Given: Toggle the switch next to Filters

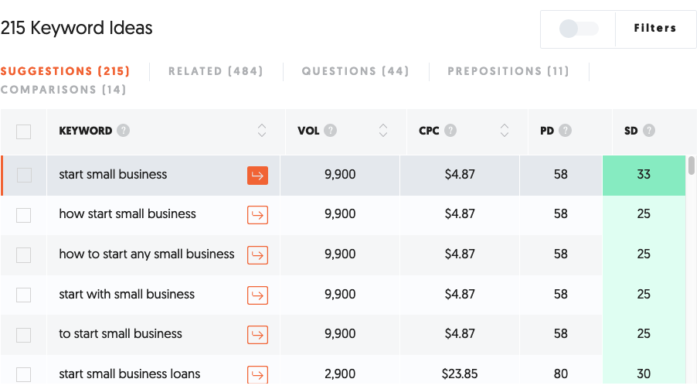Looking at the screenshot, I should [579, 29].
